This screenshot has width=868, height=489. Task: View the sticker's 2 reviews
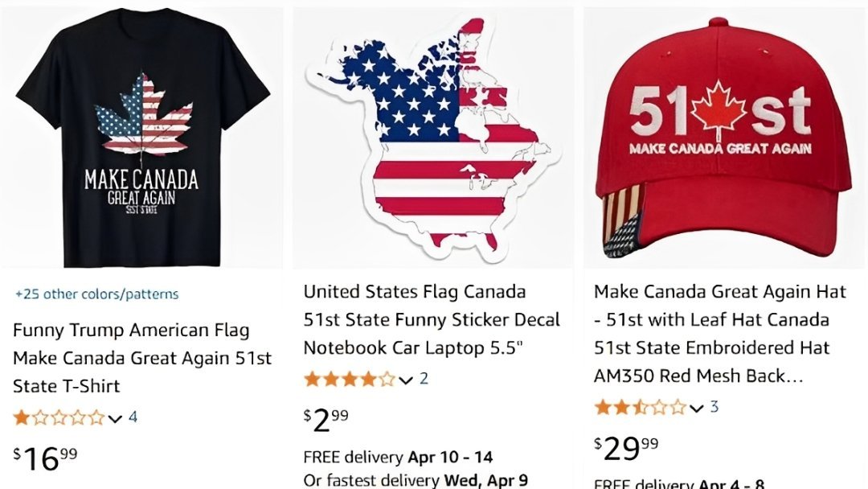424,378
